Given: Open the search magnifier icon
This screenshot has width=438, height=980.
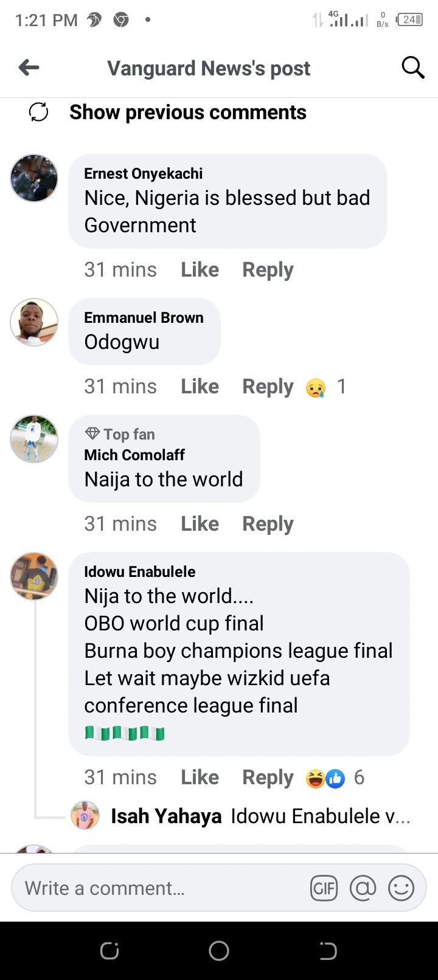Looking at the screenshot, I should (x=413, y=67).
